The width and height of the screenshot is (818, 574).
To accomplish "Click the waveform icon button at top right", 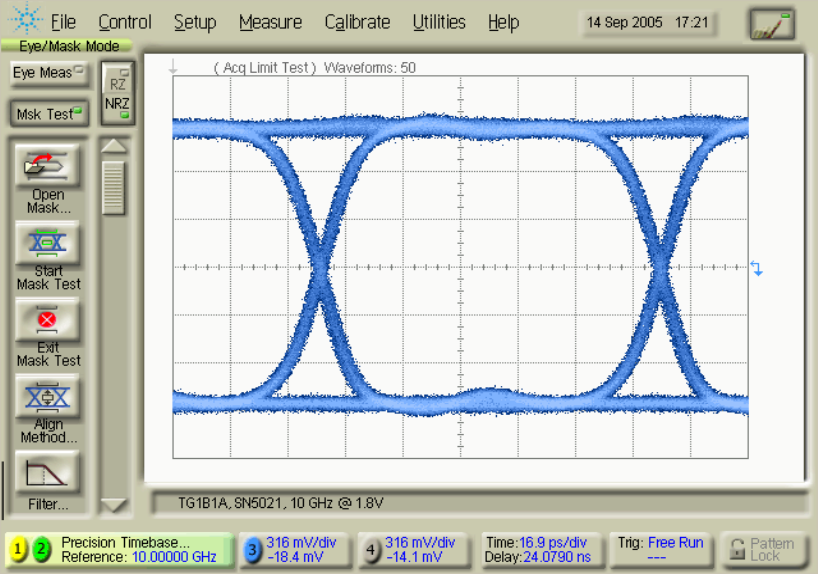I will point(772,25).
